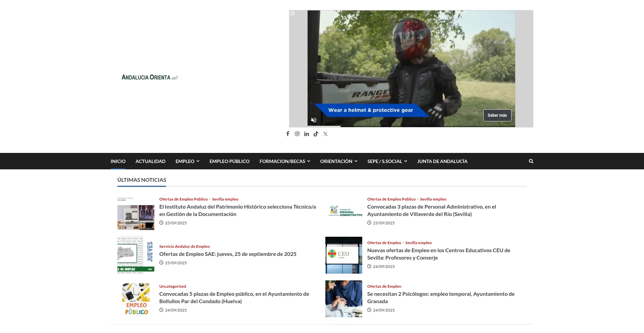The width and height of the screenshot is (644, 333).
Task: Click the CEU Sevilla article thumbnail
Action: [x=344, y=255]
